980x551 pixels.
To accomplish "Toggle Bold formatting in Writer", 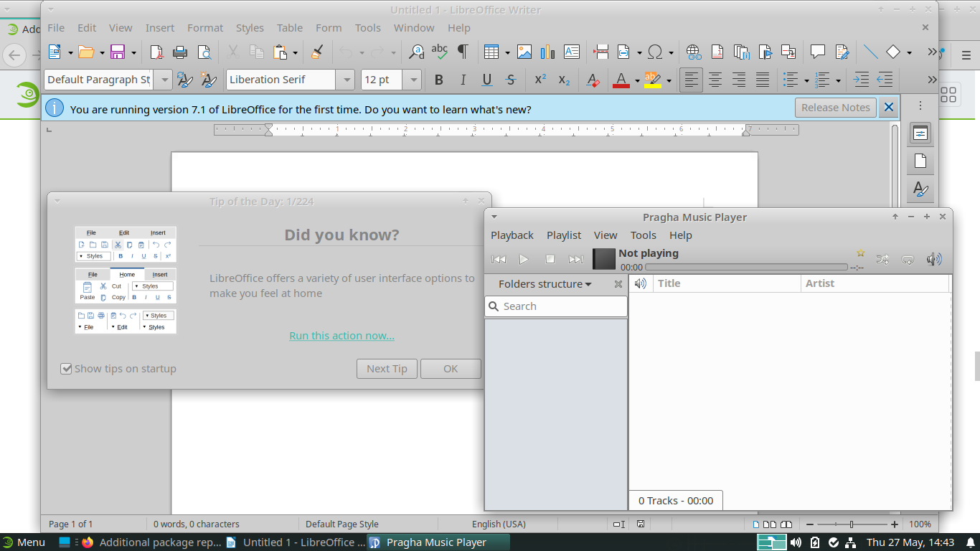I will click(439, 80).
